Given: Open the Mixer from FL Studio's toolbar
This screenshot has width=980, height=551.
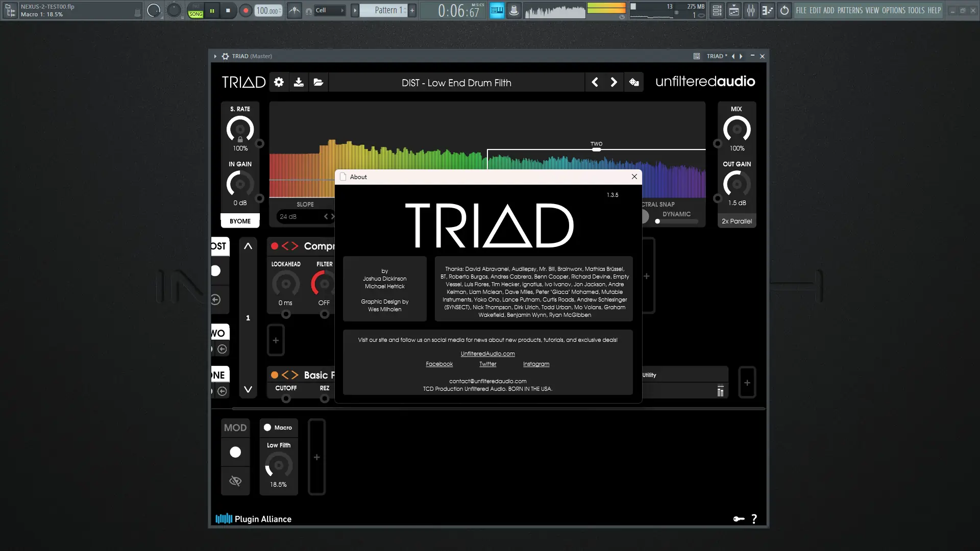Looking at the screenshot, I should click(750, 10).
